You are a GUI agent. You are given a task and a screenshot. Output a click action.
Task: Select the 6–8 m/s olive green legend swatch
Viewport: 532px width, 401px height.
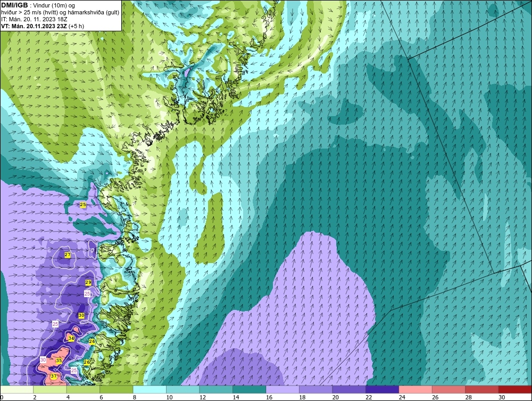(117, 389)
